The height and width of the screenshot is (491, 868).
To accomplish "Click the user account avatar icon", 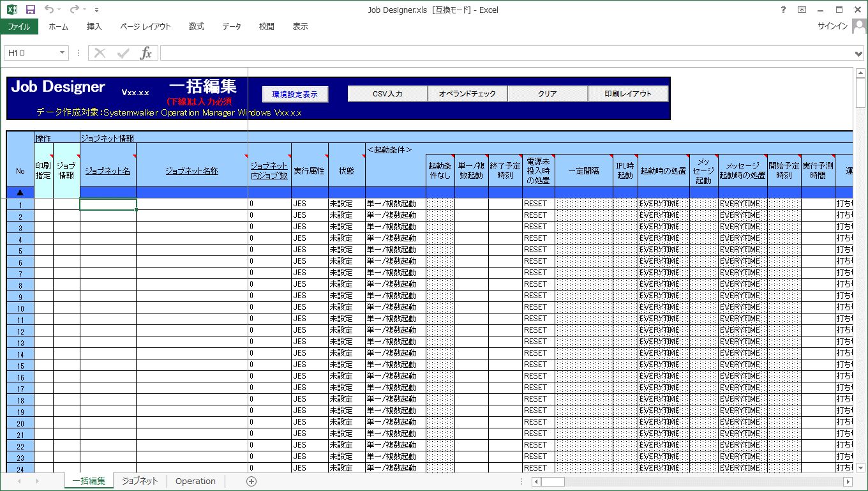I will [859, 27].
